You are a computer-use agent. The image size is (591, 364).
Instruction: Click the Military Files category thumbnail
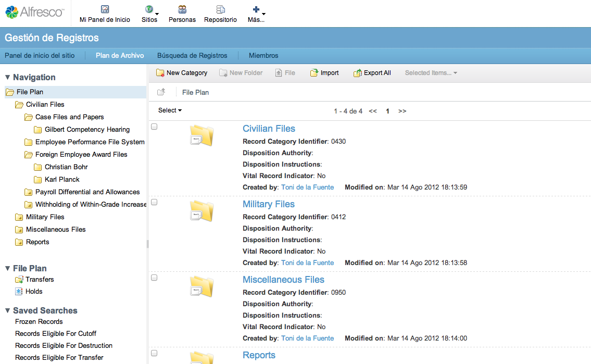(x=202, y=211)
